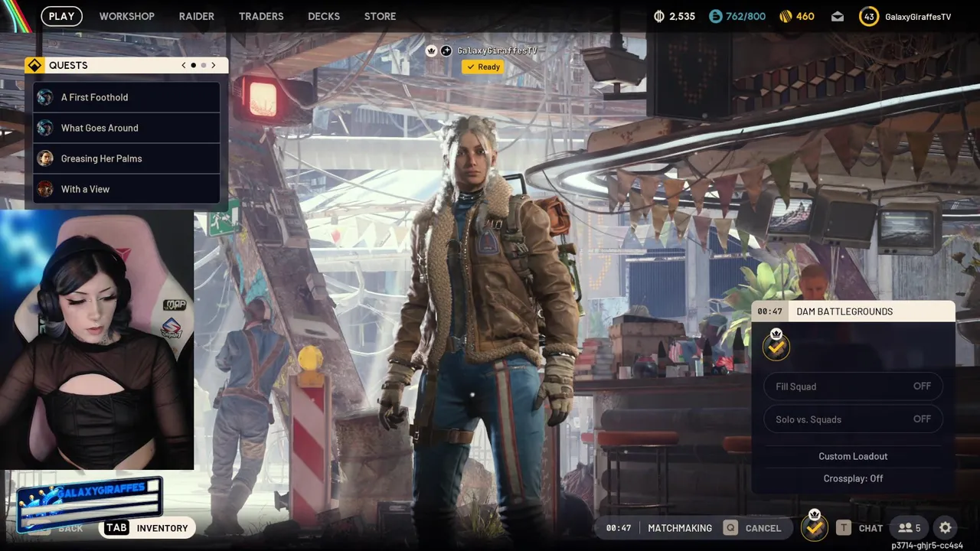Click the 00:47 timer in the map panel

click(769, 311)
